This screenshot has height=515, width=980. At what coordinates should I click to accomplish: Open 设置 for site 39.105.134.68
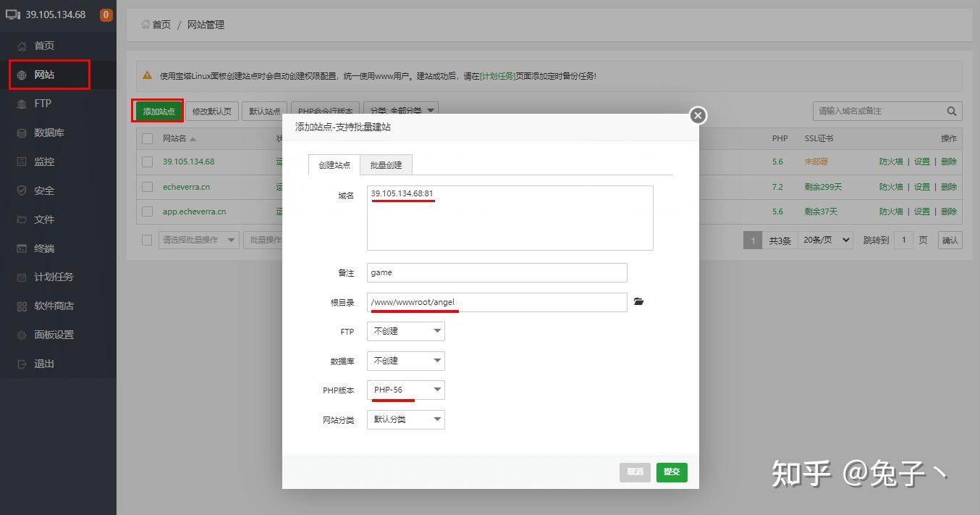coord(921,162)
